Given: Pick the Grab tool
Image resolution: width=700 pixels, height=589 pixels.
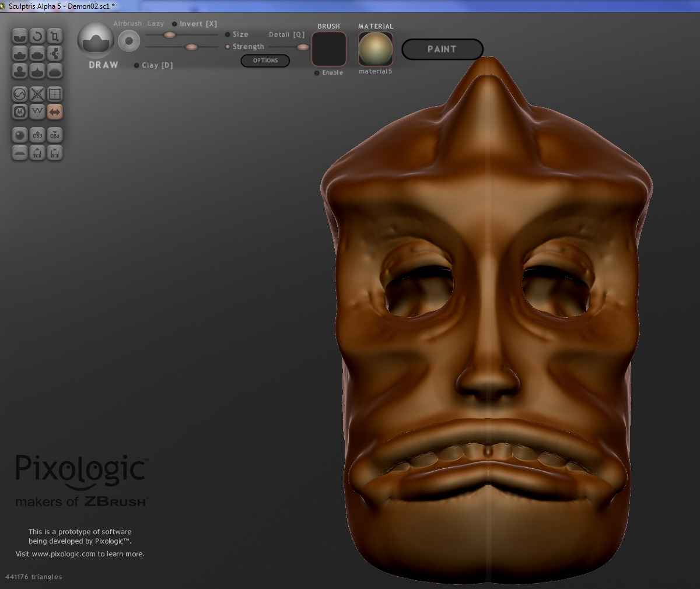Looking at the screenshot, I should [x=54, y=54].
